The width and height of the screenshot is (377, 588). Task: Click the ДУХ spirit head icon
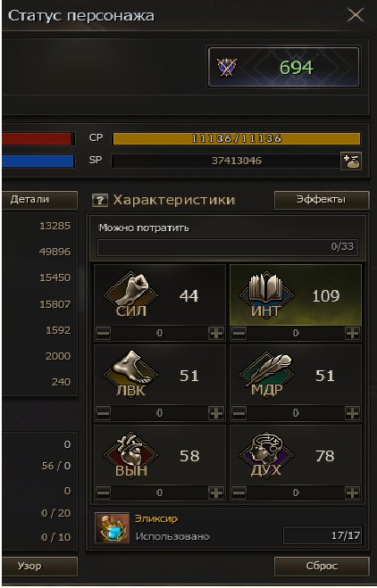[x=266, y=455]
